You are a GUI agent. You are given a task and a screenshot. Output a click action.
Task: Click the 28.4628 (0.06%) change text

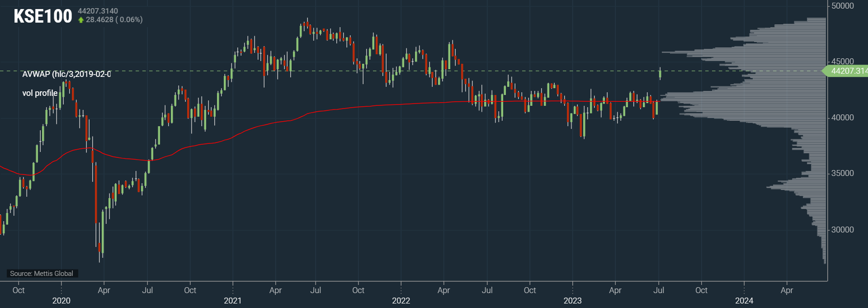[114, 20]
